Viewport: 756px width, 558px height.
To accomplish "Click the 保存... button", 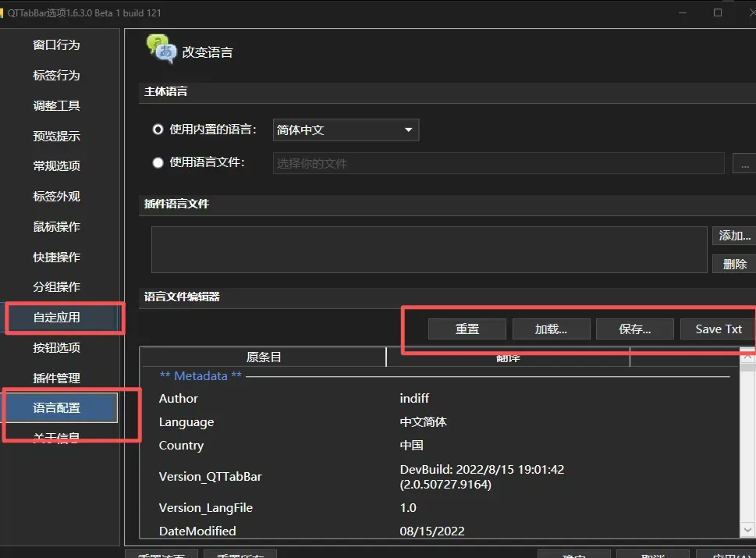I will click(x=635, y=329).
